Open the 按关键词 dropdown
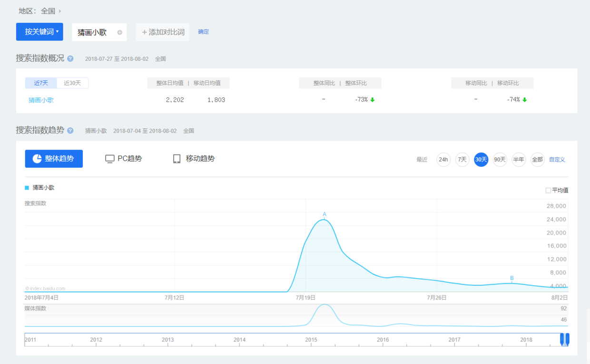Screen dimensions: 590x364 coord(42,32)
